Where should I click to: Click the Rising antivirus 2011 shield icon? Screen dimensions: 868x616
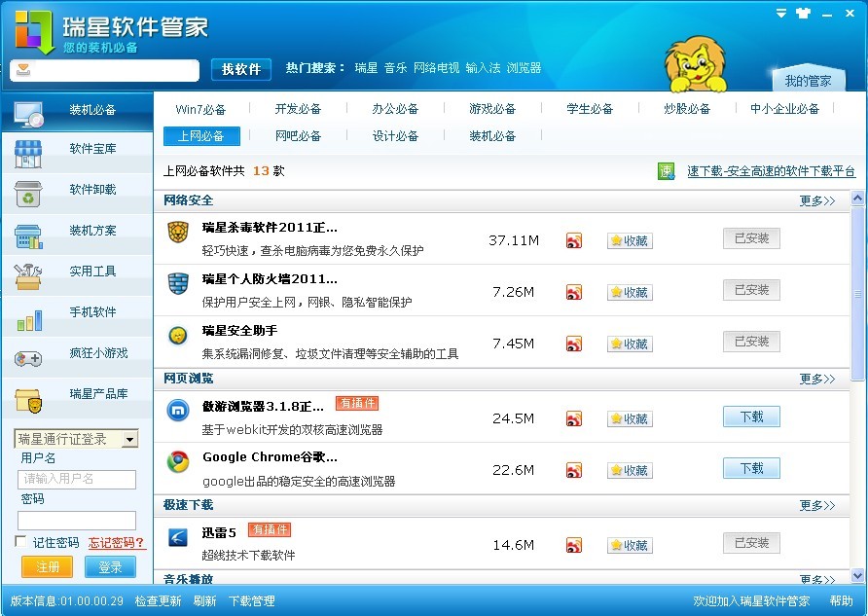pos(177,232)
